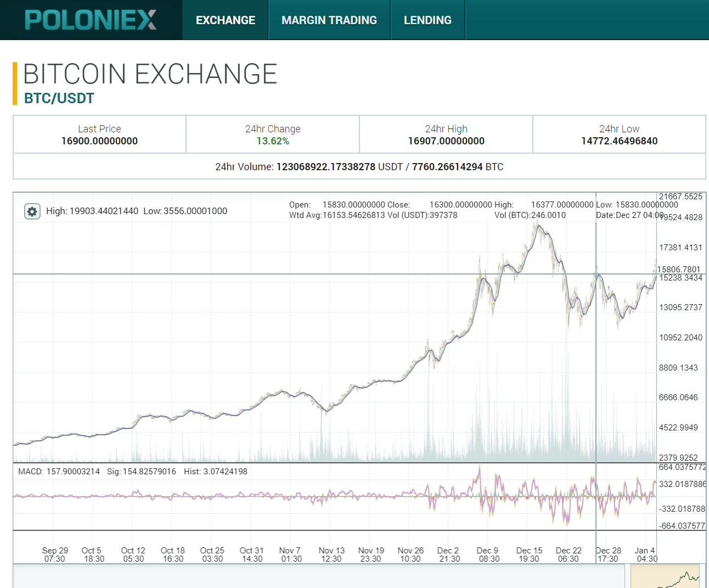Open the Exchange tab
This screenshot has height=588, width=709.
[226, 20]
